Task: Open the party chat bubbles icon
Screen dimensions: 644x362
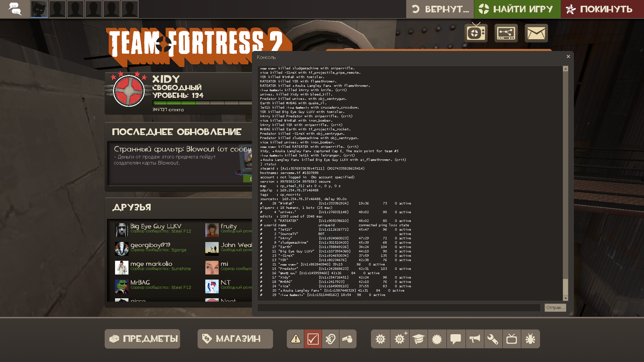Action: pos(15,9)
